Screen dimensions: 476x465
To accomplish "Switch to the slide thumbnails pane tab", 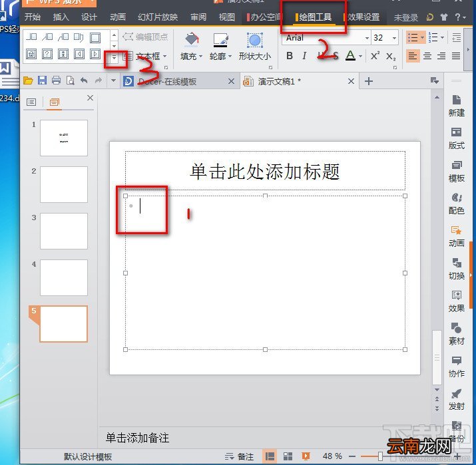I will click(55, 102).
